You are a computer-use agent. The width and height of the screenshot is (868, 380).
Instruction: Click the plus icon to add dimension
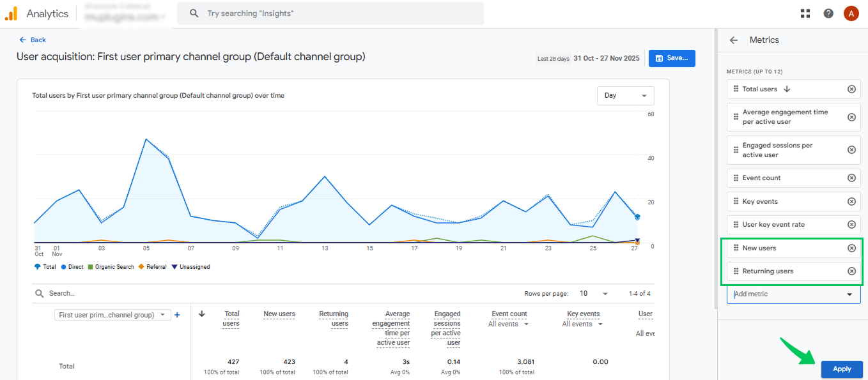click(178, 315)
